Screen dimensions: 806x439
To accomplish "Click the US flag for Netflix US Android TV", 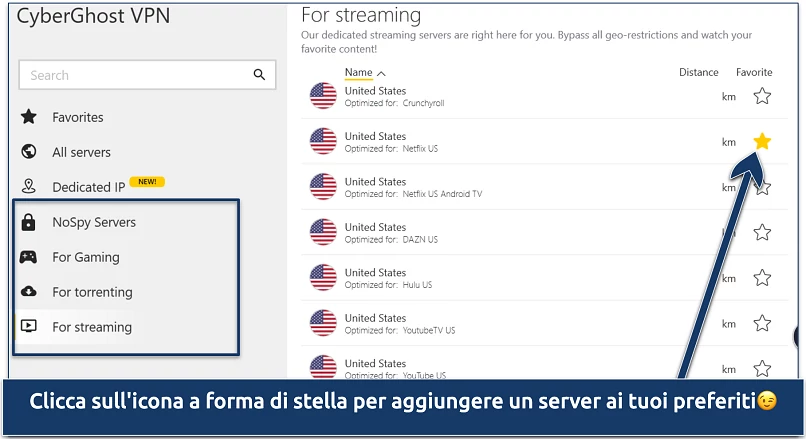I will pyautogui.click(x=323, y=187).
